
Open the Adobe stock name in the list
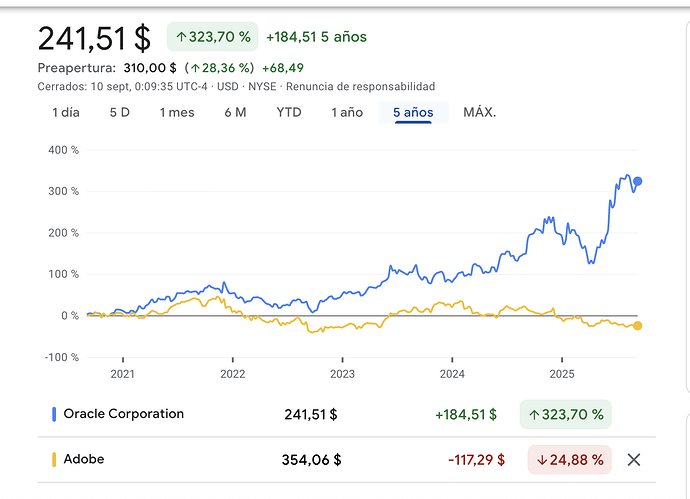pos(84,460)
